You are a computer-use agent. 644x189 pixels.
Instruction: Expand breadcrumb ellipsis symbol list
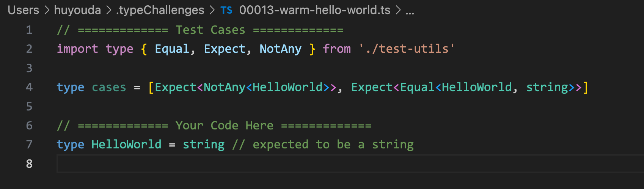tap(410, 11)
